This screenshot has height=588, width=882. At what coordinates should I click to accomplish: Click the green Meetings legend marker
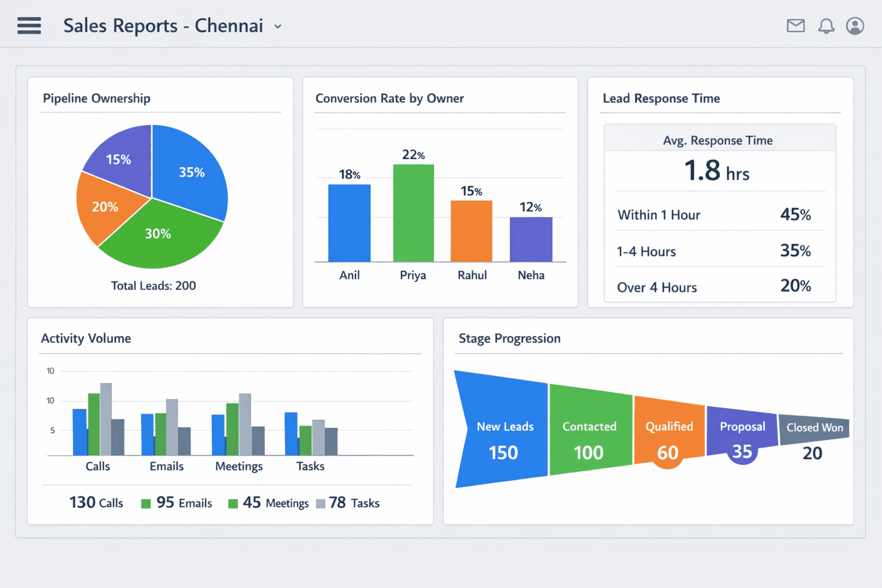tap(233, 503)
